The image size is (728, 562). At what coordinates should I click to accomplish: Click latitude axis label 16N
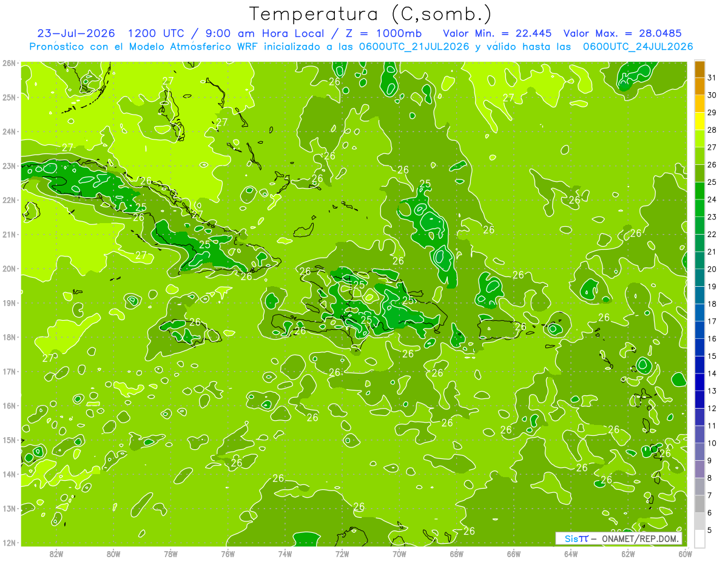click(x=9, y=406)
